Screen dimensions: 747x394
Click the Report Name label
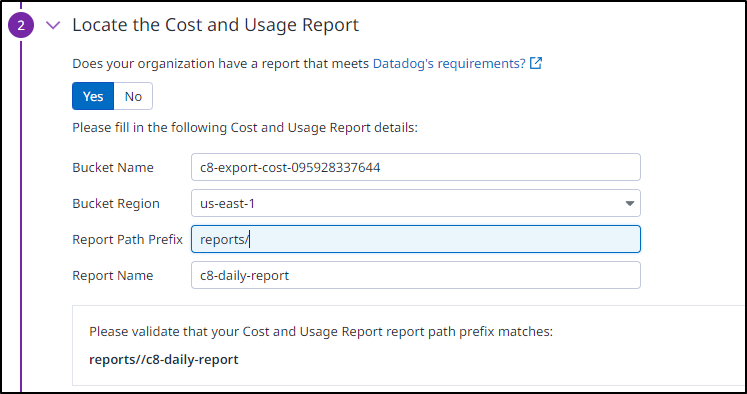point(112,275)
